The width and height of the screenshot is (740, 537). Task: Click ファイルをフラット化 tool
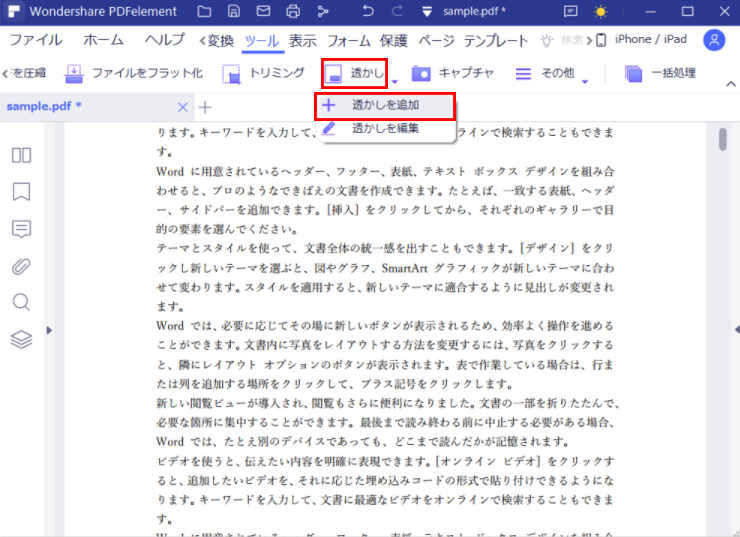pyautogui.click(x=134, y=73)
